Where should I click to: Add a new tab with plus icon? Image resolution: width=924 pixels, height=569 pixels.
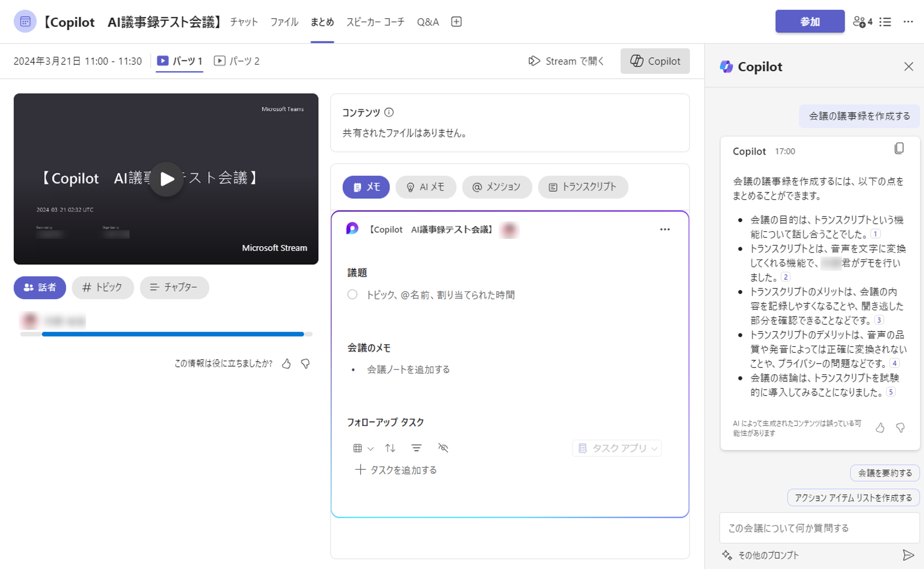click(456, 22)
